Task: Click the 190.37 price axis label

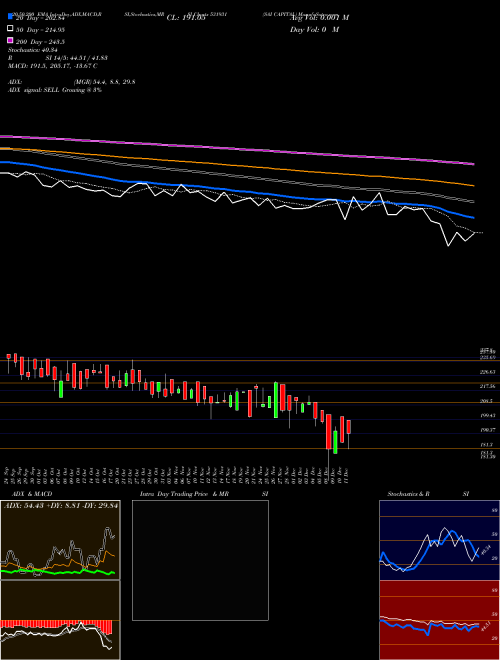Action: click(x=487, y=430)
